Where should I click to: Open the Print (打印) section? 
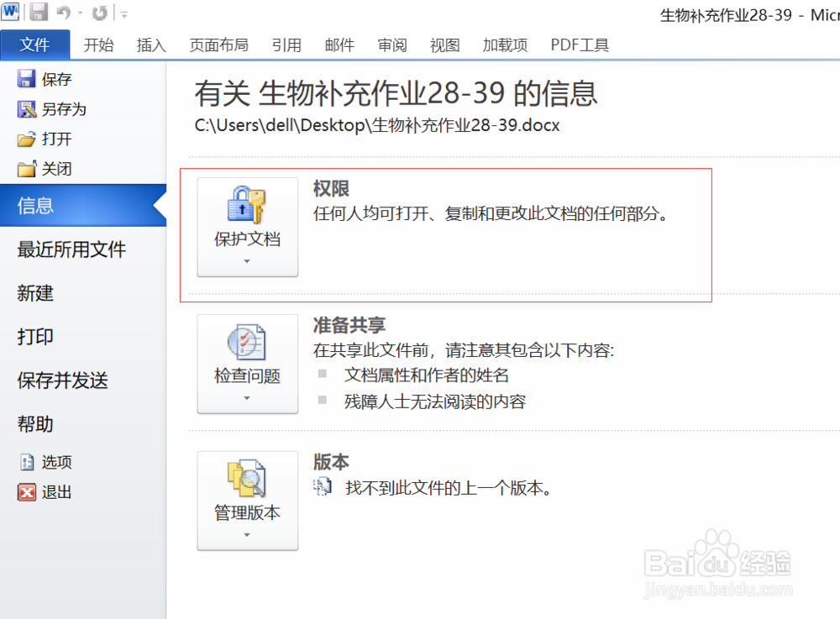34,337
